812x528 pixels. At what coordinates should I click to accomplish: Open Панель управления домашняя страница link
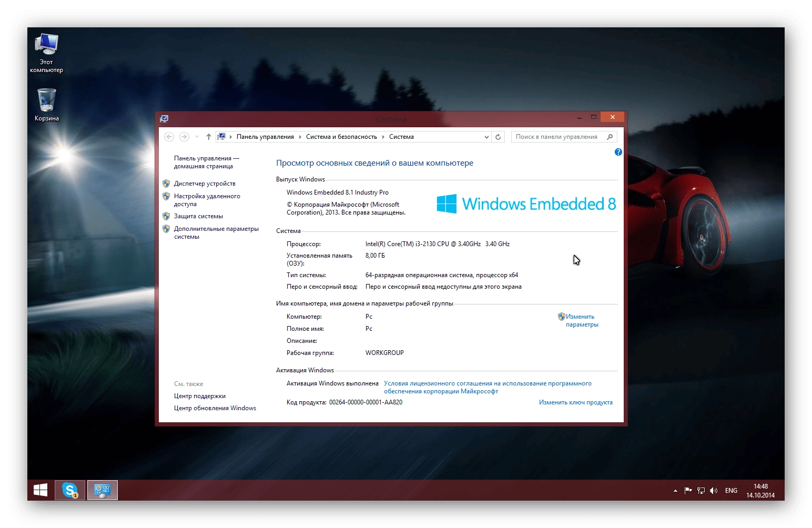(206, 162)
